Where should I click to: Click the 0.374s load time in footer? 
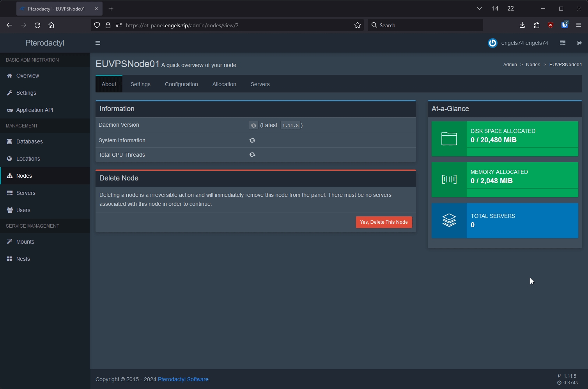[x=570, y=383]
